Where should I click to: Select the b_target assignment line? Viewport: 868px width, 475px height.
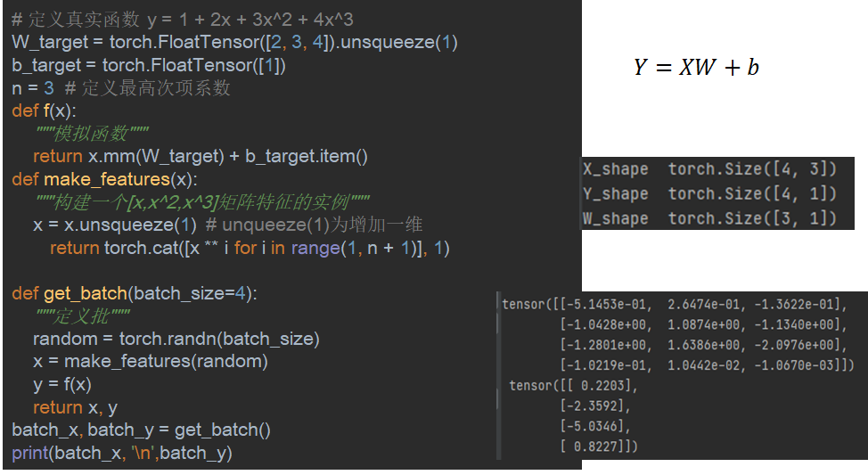(149, 65)
